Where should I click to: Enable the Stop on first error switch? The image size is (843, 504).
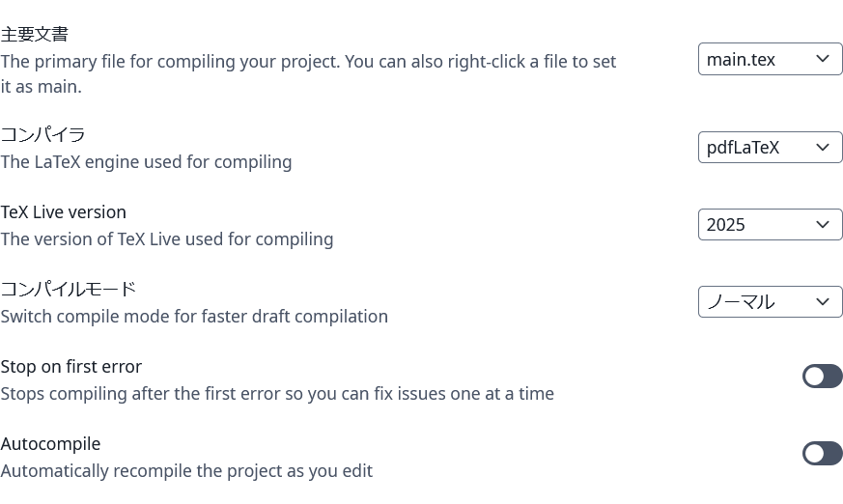pos(822,377)
